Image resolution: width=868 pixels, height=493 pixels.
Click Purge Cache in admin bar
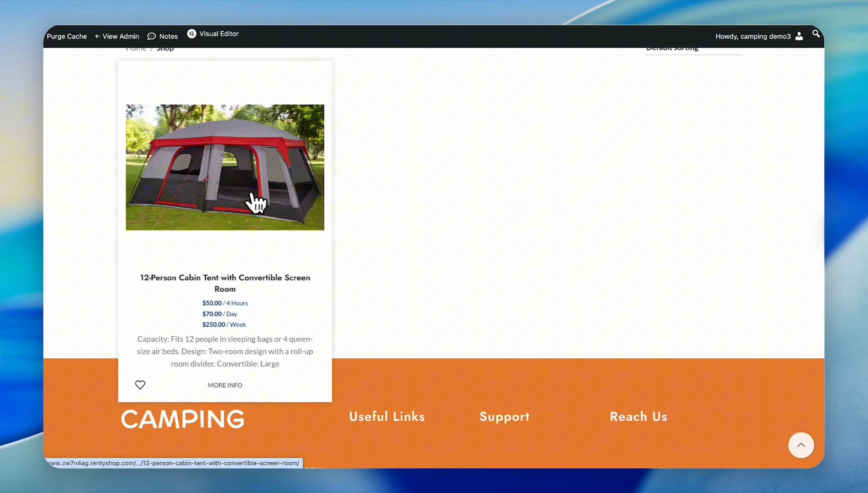67,37
